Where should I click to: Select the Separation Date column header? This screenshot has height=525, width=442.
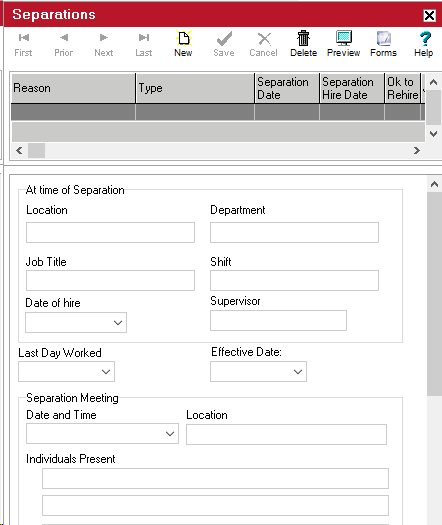287,88
